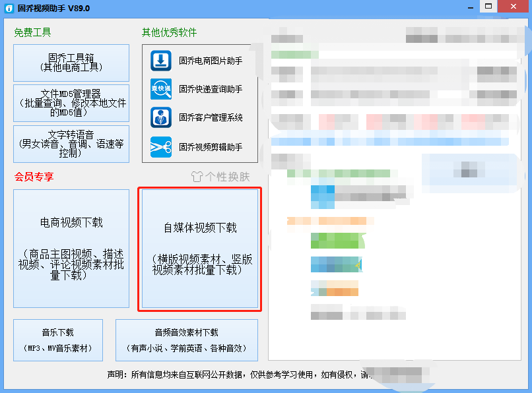Click the 个性换肤 text link
The image size is (532, 393).
[x=227, y=177]
